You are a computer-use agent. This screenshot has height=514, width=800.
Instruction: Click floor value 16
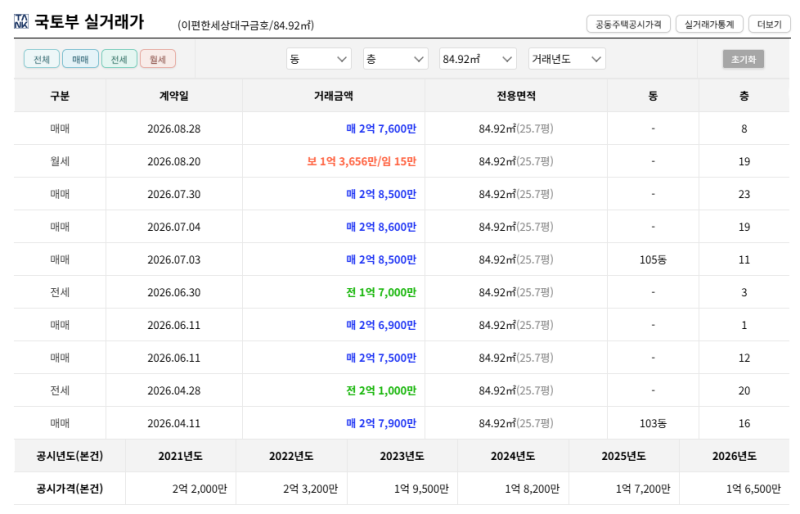click(x=744, y=423)
